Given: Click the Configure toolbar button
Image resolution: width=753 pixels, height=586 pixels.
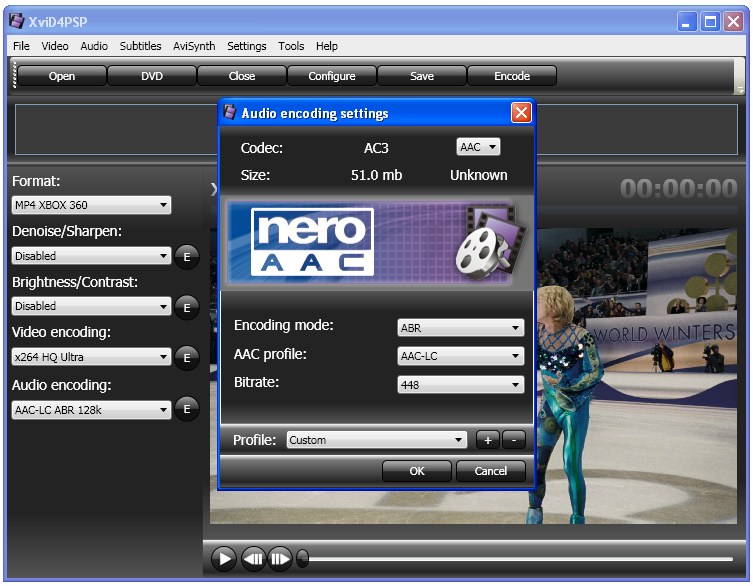Looking at the screenshot, I should (x=332, y=76).
